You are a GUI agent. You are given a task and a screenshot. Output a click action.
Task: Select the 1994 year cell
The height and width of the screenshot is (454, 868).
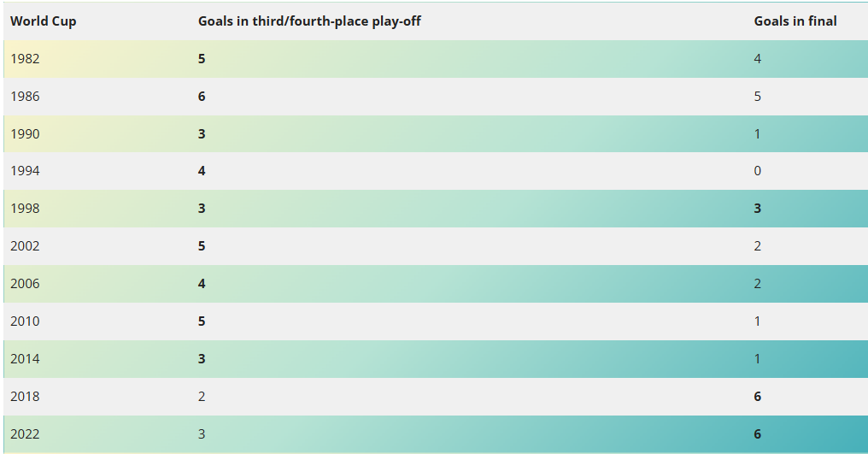pyautogui.click(x=25, y=171)
